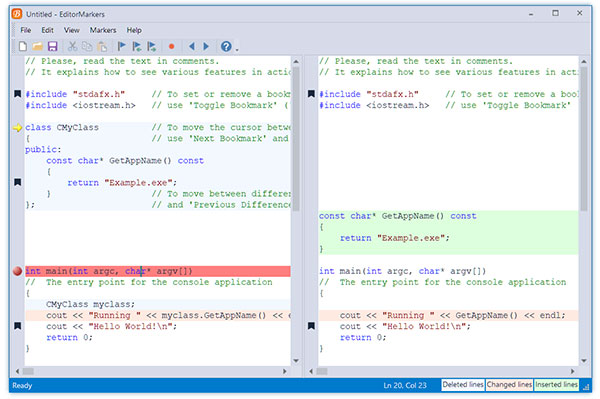Remove the breakpoint marker beside int main line
The image size is (600, 399).
click(x=17, y=271)
